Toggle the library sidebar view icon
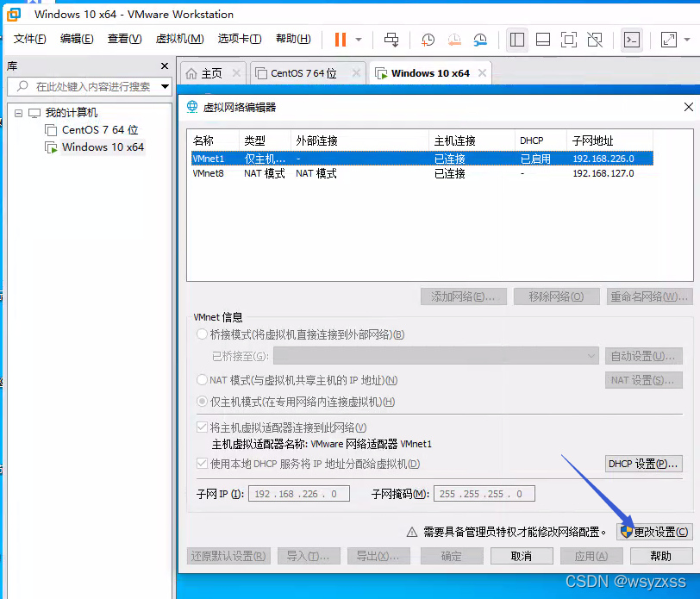 [x=517, y=40]
